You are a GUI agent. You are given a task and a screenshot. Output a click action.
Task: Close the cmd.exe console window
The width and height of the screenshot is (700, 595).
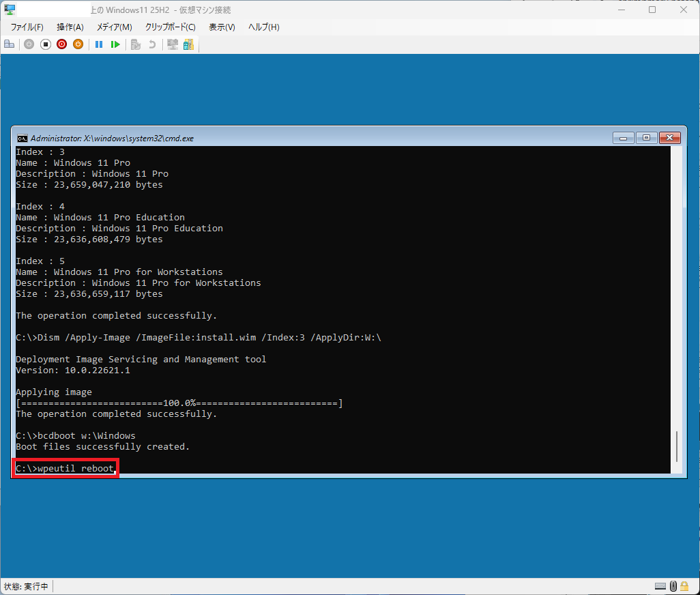coord(670,138)
